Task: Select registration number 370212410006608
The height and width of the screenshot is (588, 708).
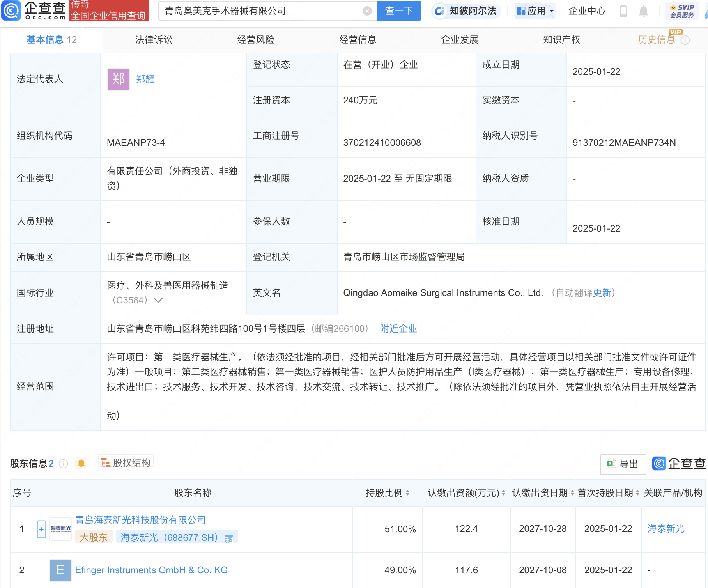Action: pyautogui.click(x=382, y=143)
